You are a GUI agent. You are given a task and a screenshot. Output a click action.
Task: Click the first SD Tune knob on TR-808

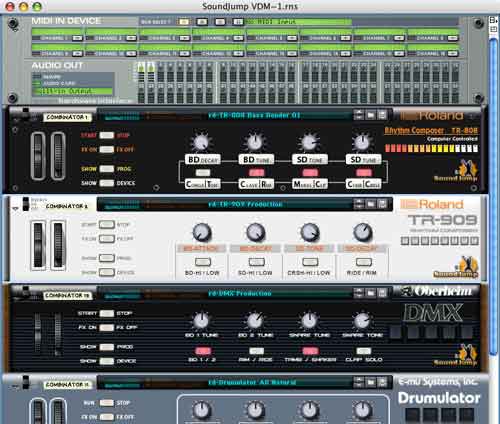point(309,142)
